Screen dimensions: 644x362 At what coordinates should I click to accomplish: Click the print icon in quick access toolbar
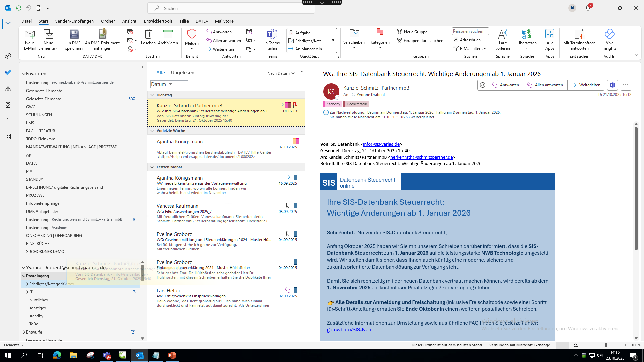click(x=38, y=8)
